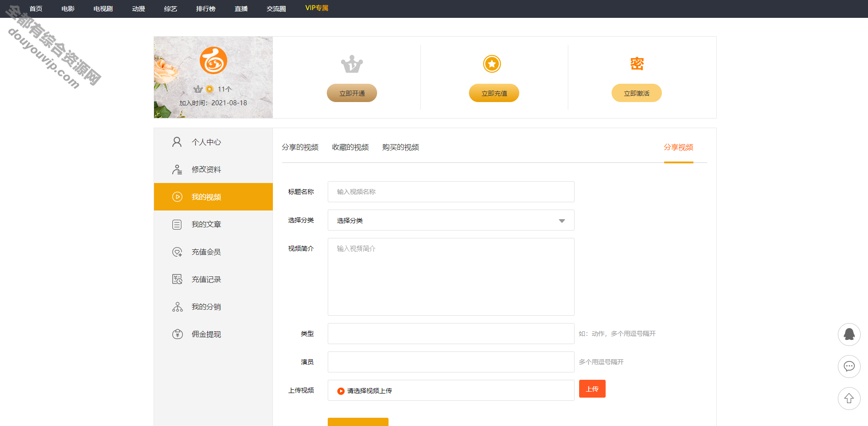Click the 佣金提现 yuan coin icon
The height and width of the screenshot is (426, 868).
click(177, 334)
